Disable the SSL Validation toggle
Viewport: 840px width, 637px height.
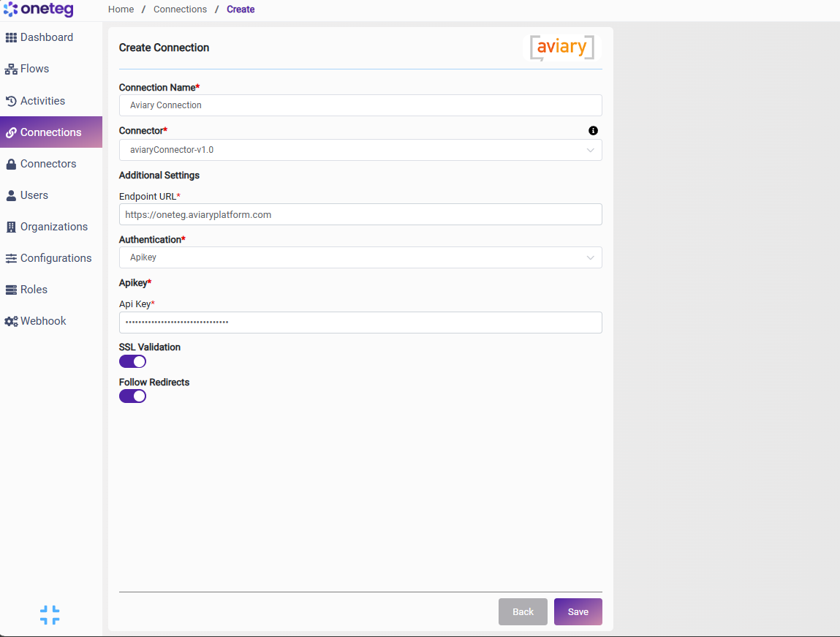(132, 361)
